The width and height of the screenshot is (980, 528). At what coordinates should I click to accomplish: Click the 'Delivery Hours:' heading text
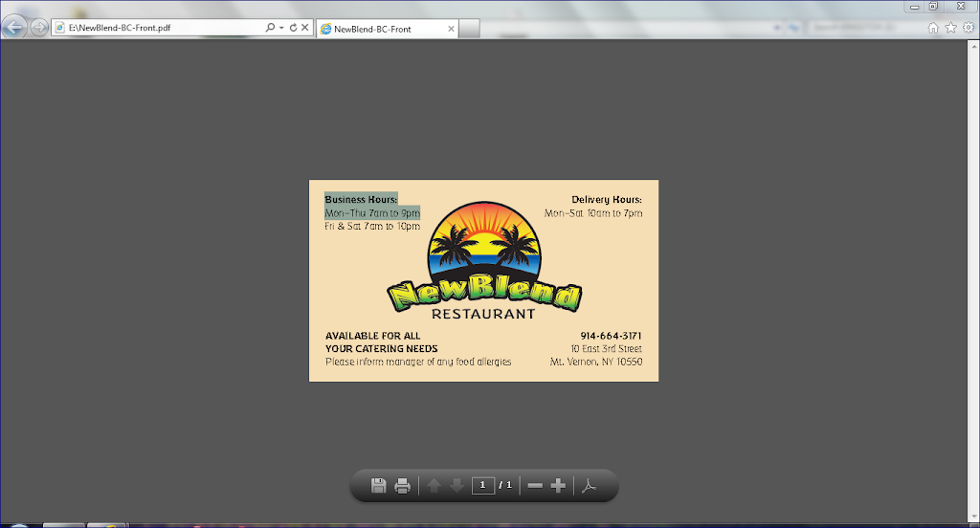[x=607, y=199]
